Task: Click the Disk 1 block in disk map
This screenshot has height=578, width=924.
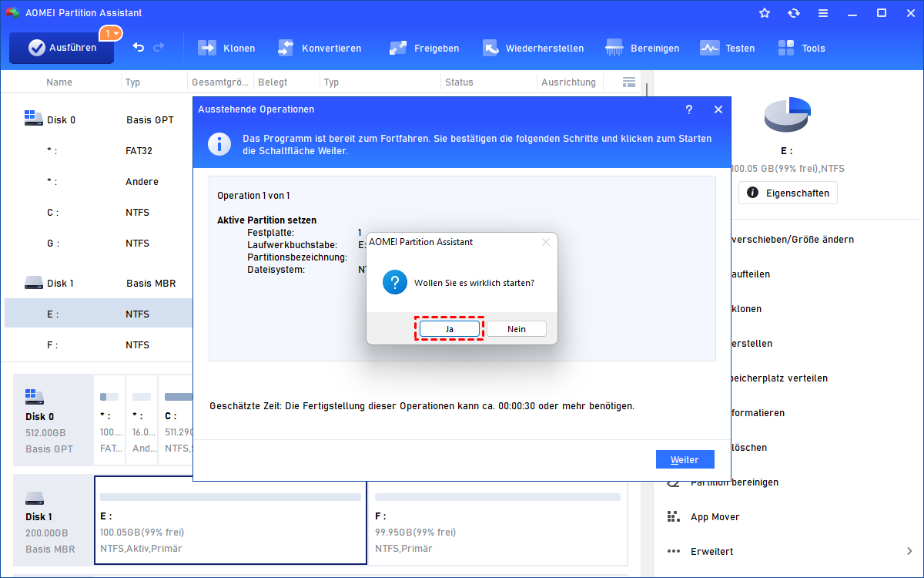Action: (52, 520)
